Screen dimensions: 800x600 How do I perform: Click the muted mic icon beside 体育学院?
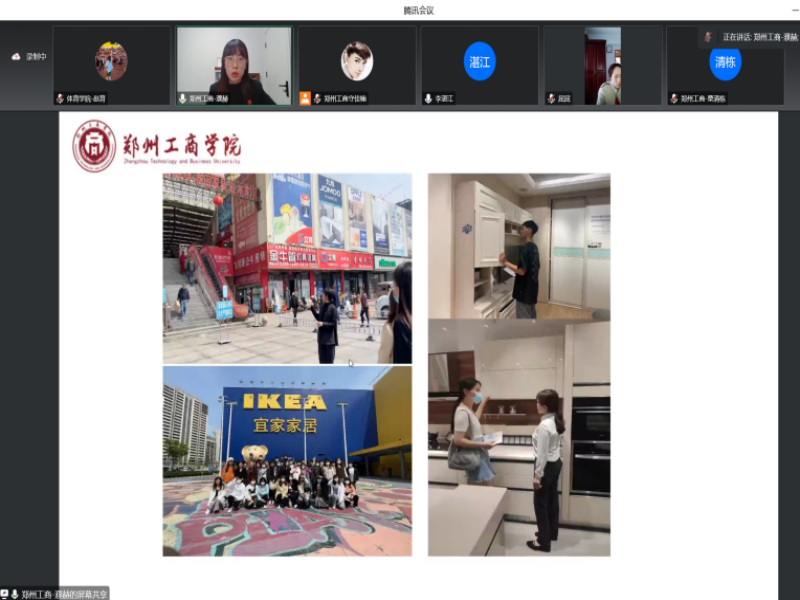point(60,98)
